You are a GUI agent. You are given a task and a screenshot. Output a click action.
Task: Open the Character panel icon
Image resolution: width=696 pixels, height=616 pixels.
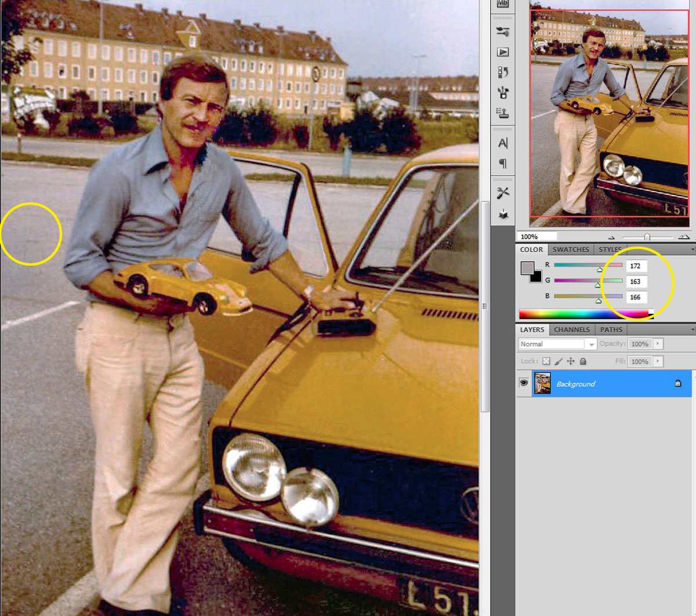(503, 143)
